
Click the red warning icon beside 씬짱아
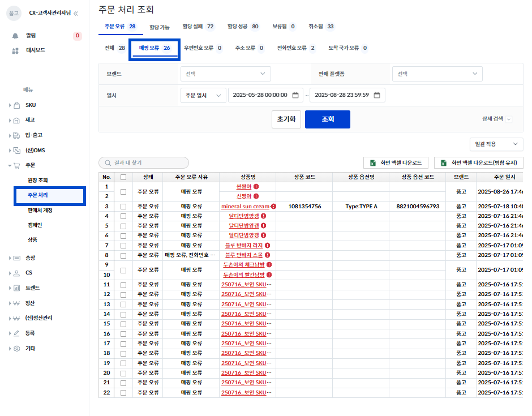coord(256,186)
